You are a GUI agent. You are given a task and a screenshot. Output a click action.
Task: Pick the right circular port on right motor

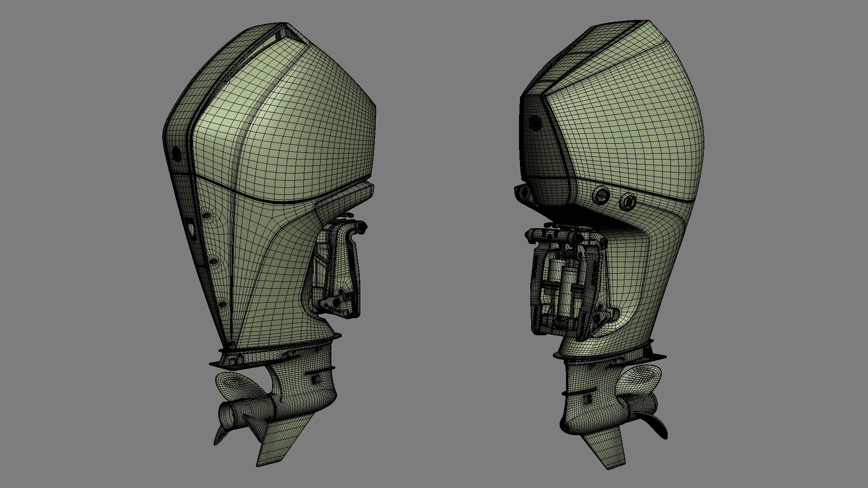click(x=628, y=201)
